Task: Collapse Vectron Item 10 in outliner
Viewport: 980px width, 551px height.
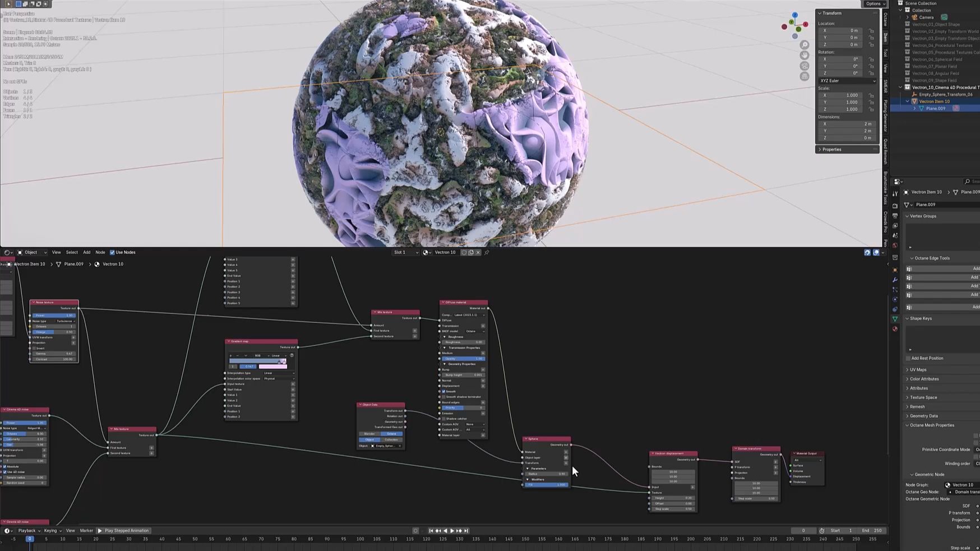Action: click(x=908, y=101)
